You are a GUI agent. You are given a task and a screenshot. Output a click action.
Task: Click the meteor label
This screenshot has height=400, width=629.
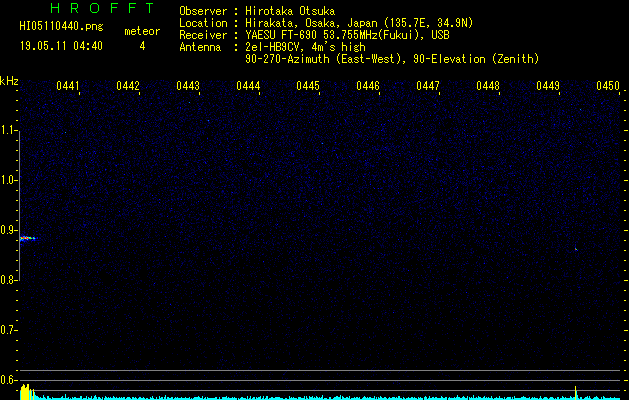coord(142,31)
